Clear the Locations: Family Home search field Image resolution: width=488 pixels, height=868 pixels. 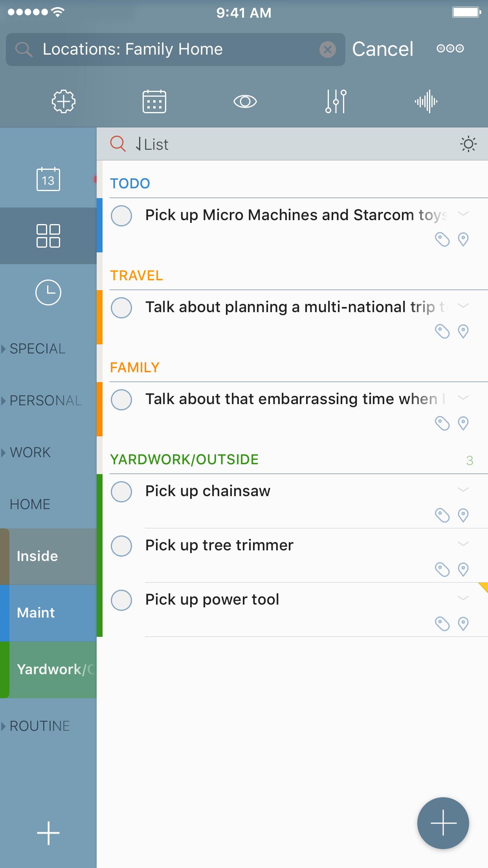coord(327,50)
